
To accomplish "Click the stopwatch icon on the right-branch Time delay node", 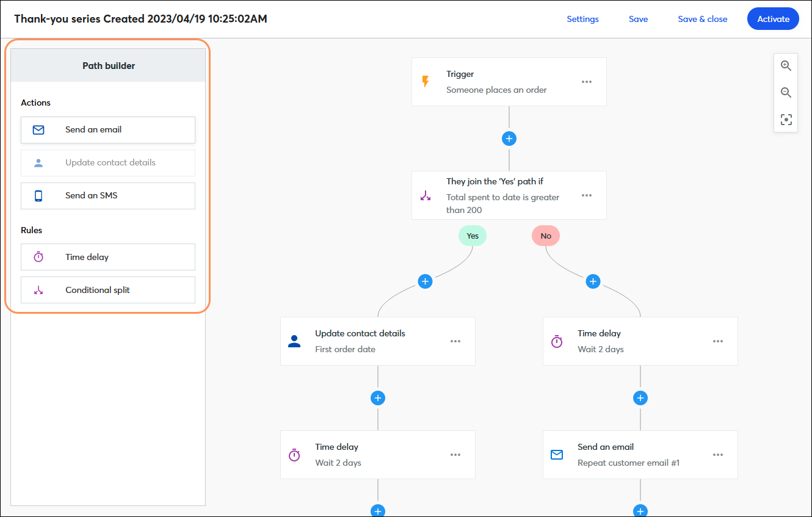I will tap(557, 341).
